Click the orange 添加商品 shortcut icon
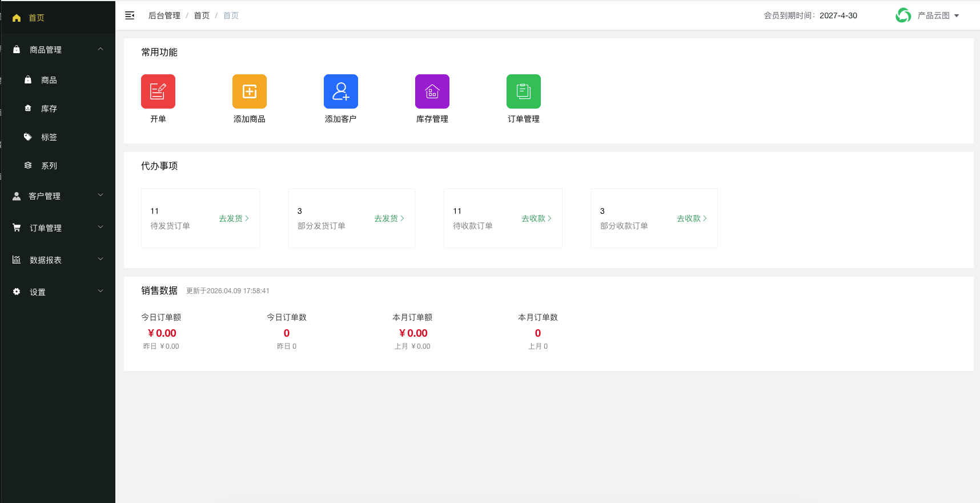The height and width of the screenshot is (503, 980). point(250,91)
